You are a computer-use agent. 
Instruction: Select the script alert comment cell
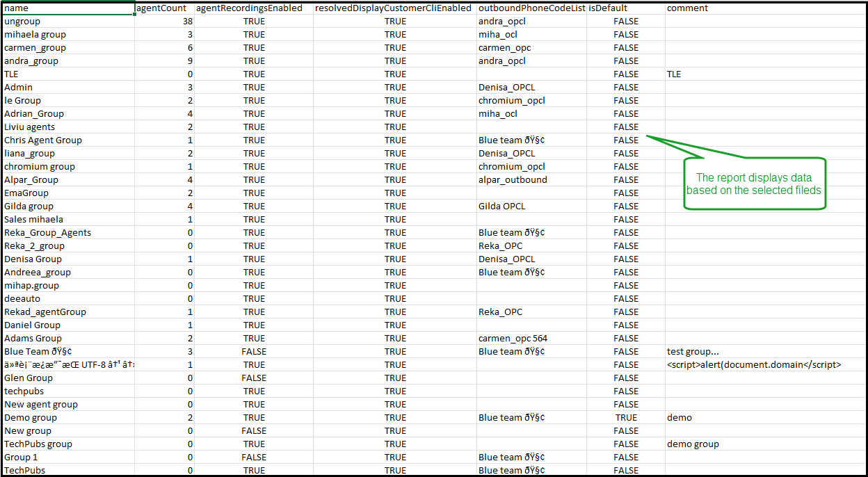765,365
